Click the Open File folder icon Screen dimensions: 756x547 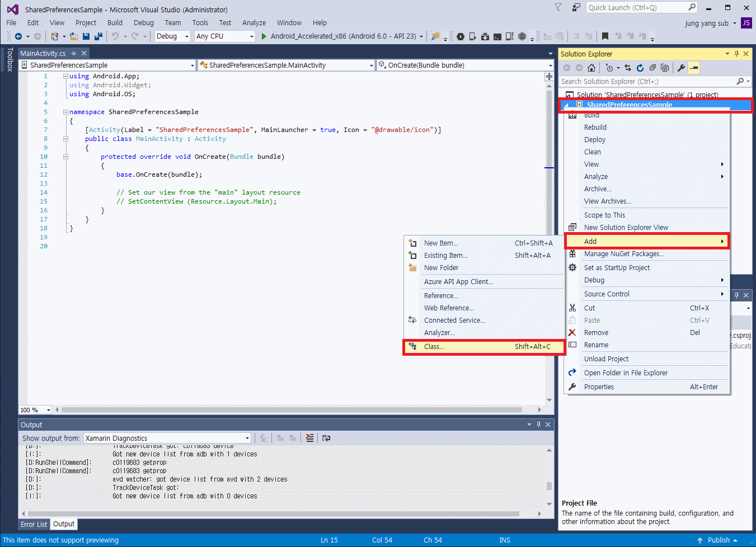tap(73, 36)
